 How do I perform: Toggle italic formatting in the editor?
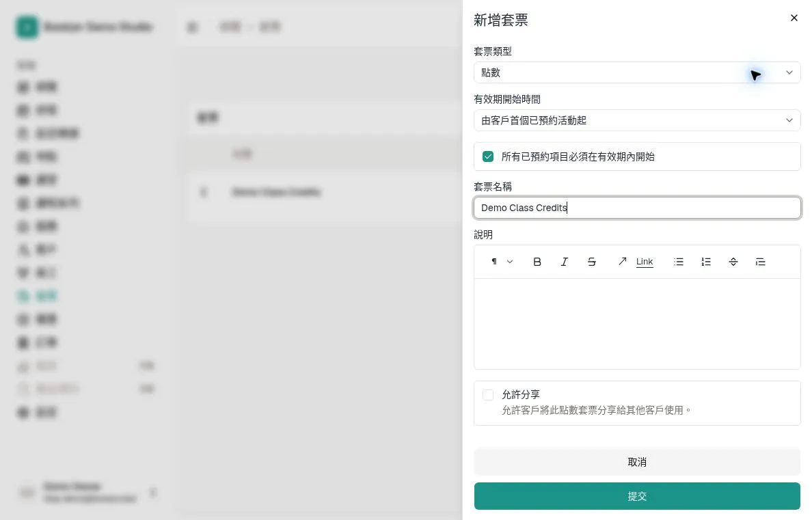point(565,262)
